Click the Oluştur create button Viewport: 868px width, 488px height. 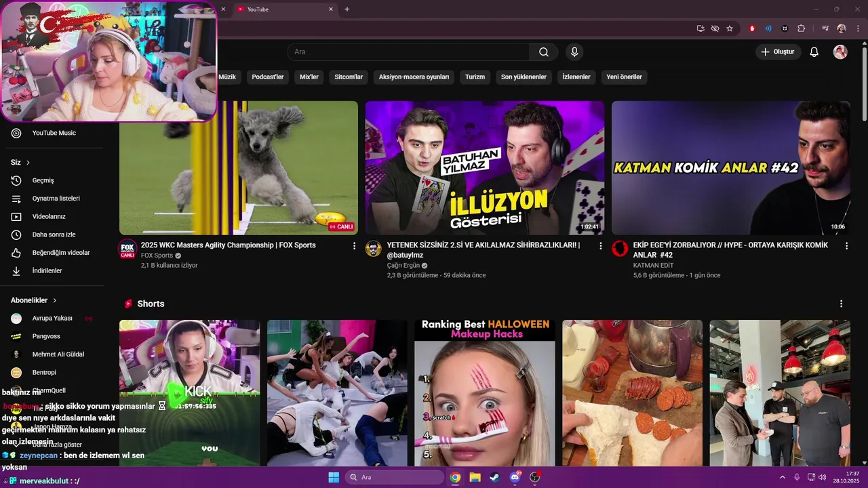tap(778, 52)
